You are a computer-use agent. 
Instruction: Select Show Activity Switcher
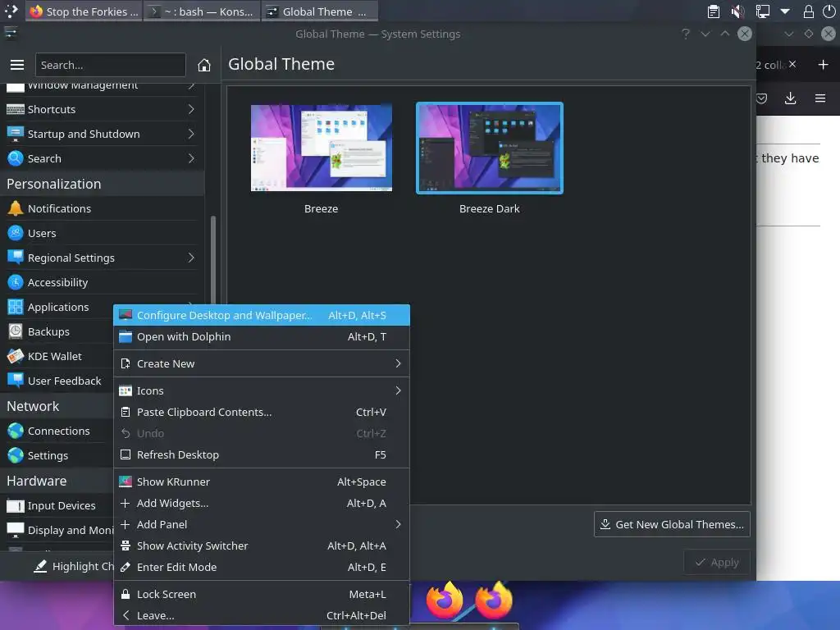[262, 546]
